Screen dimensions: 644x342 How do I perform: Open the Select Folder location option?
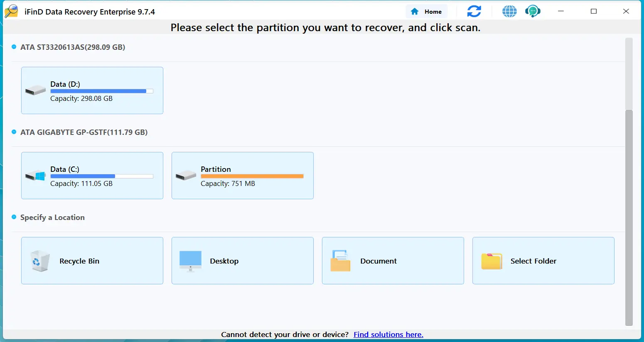(543, 261)
